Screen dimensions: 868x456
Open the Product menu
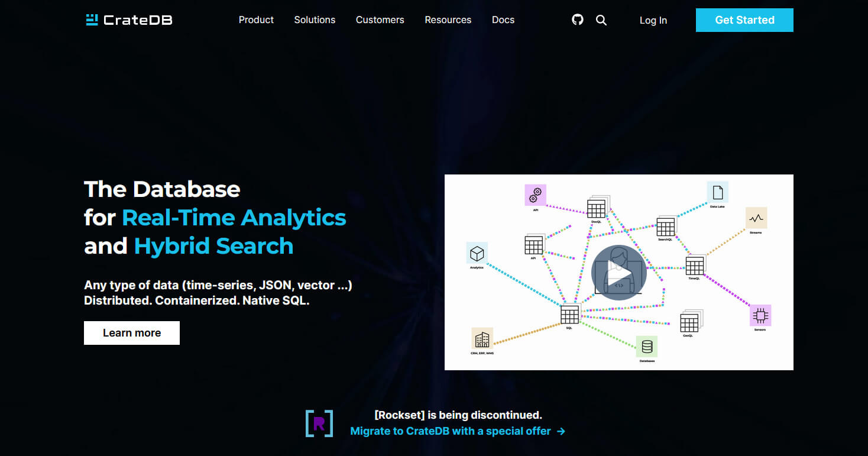click(256, 20)
